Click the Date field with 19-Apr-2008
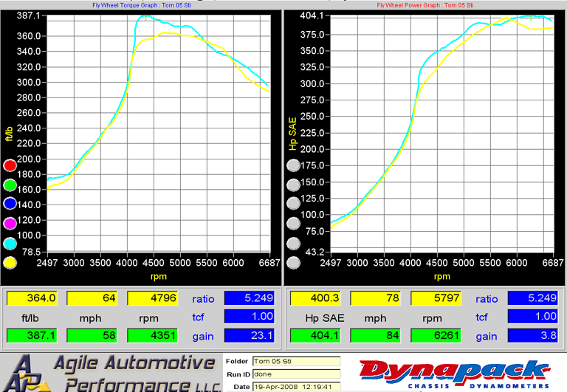The height and width of the screenshot is (392, 567). 295,387
